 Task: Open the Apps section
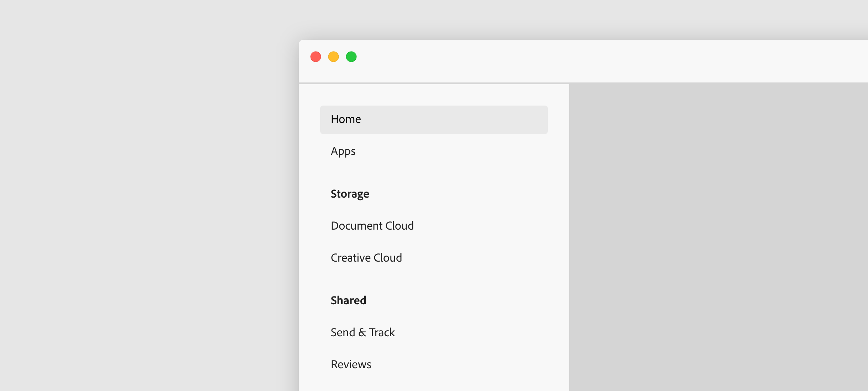coord(343,151)
